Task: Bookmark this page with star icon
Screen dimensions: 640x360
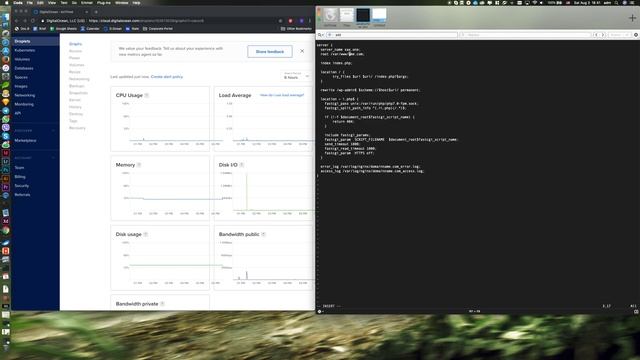Action: coord(280,20)
